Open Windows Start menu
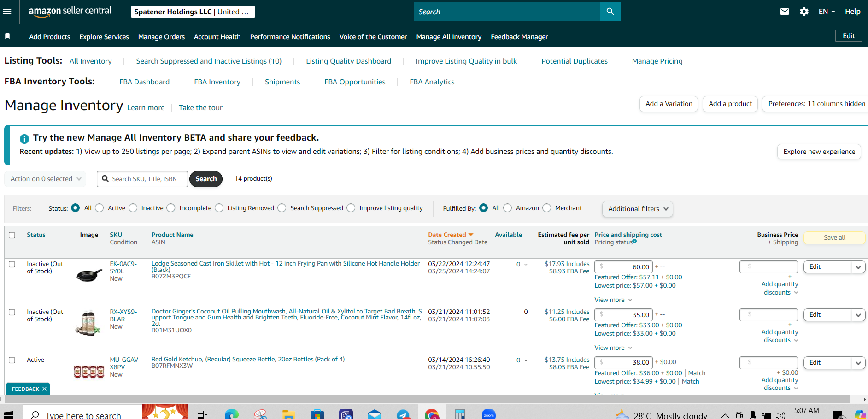The image size is (868, 419). pyautogui.click(x=9, y=415)
